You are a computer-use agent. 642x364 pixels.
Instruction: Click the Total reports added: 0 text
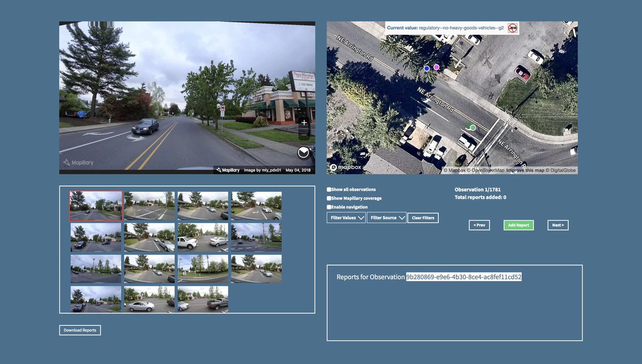click(480, 197)
